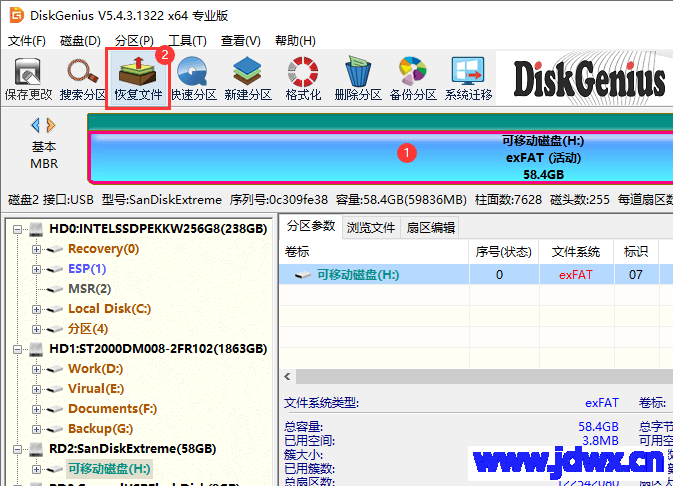This screenshot has width=673, height=486.
Task: Click the 基本 MBR disk type label
Action: click(x=44, y=155)
